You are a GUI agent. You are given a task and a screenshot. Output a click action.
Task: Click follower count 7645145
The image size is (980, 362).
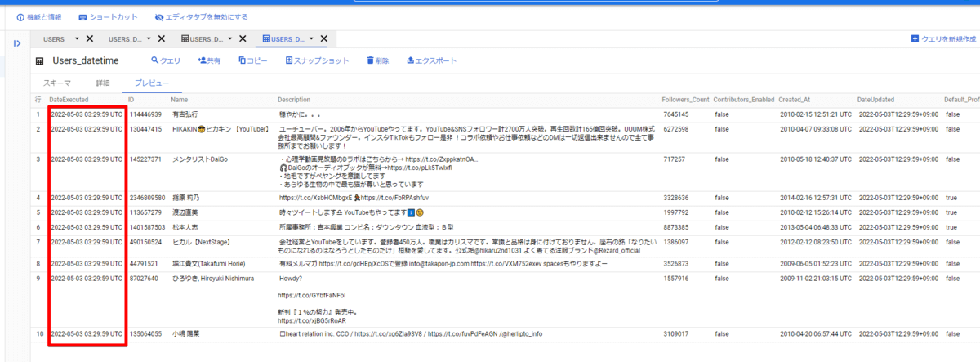[676, 114]
